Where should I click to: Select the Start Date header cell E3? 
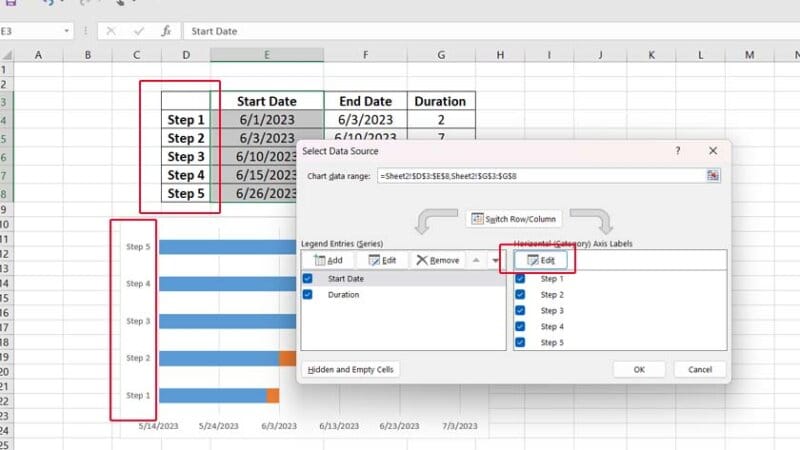(267, 101)
